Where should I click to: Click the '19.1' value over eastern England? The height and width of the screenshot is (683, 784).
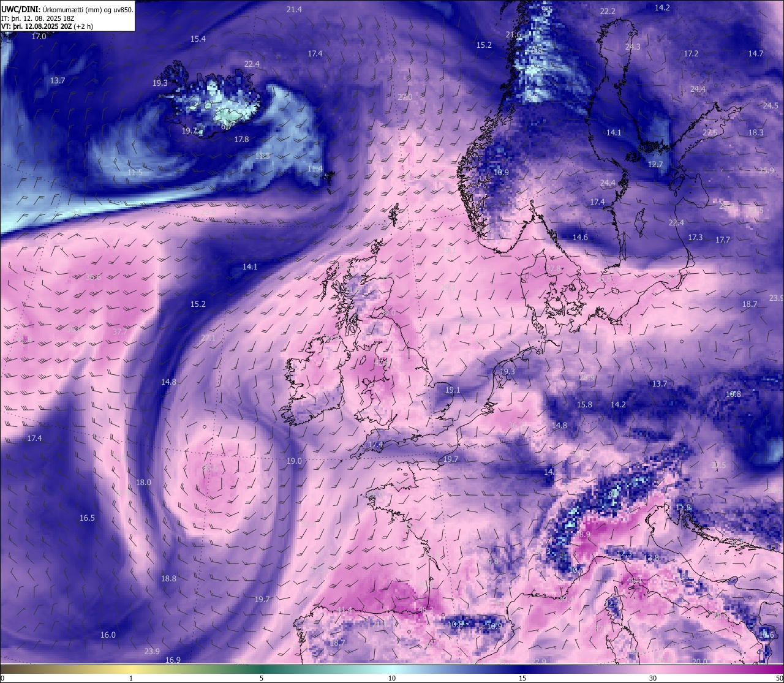click(x=453, y=390)
